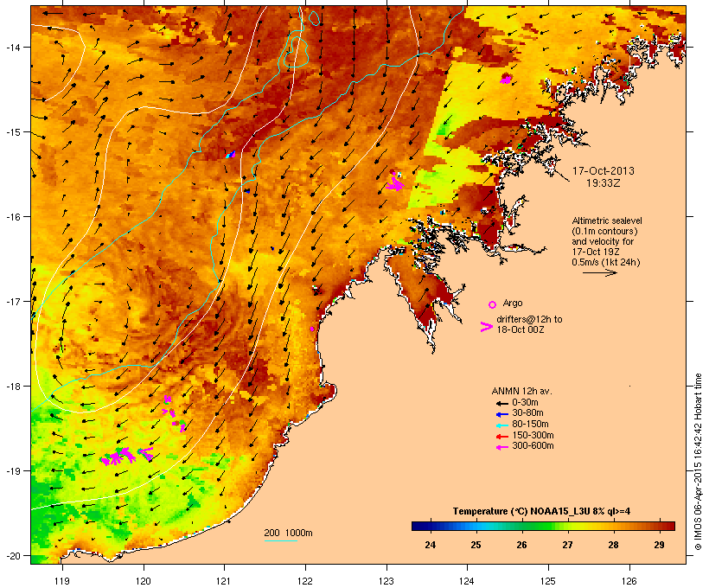Viewport: 709px width, 588px height.
Task: Click the 'drifters@12h to' label
Action: [529, 319]
